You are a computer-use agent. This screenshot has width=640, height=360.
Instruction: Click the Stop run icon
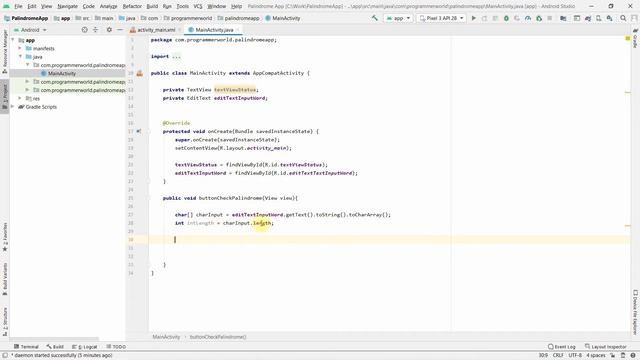tap(550, 18)
